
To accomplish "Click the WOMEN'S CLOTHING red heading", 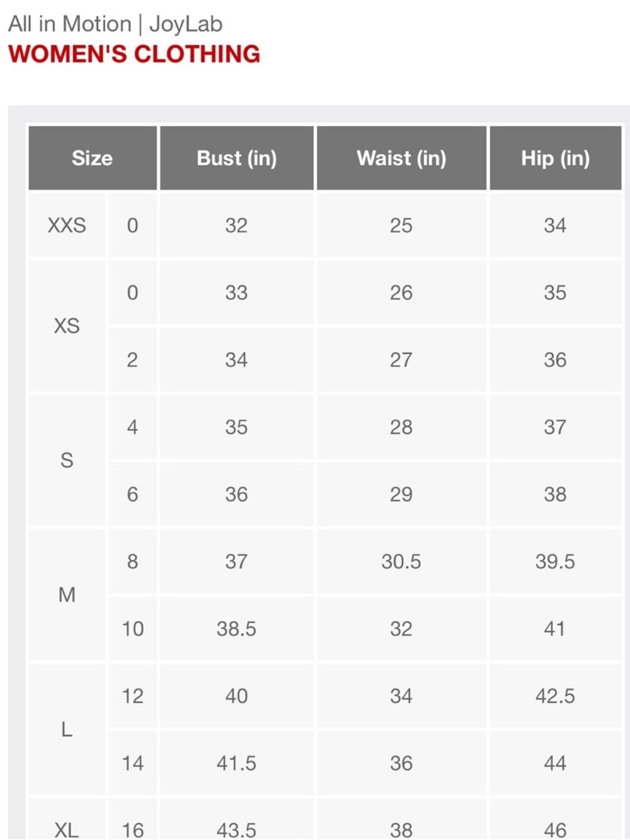I will [134, 54].
